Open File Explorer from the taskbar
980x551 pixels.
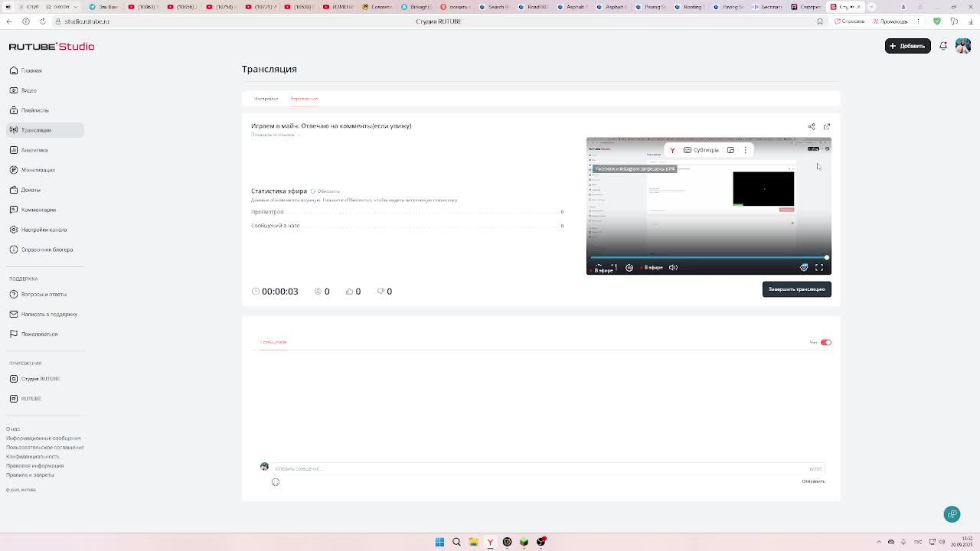pos(473,542)
